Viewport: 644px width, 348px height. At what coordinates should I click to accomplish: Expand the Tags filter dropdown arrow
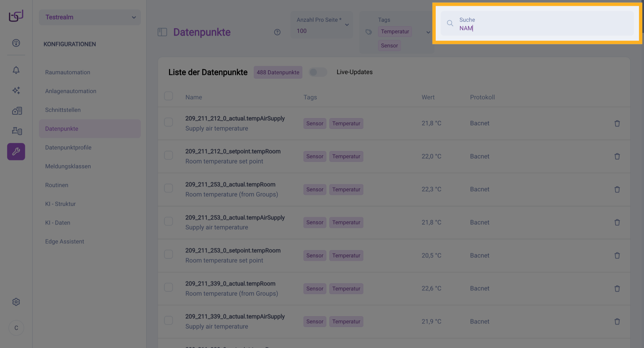pyautogui.click(x=428, y=32)
